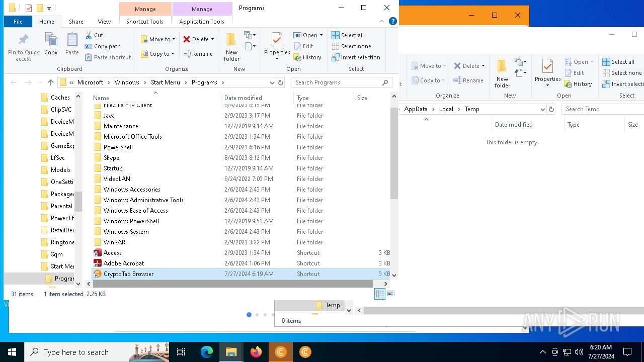644x362 pixels.
Task: Click New folder in Temp window
Action: click(502, 73)
